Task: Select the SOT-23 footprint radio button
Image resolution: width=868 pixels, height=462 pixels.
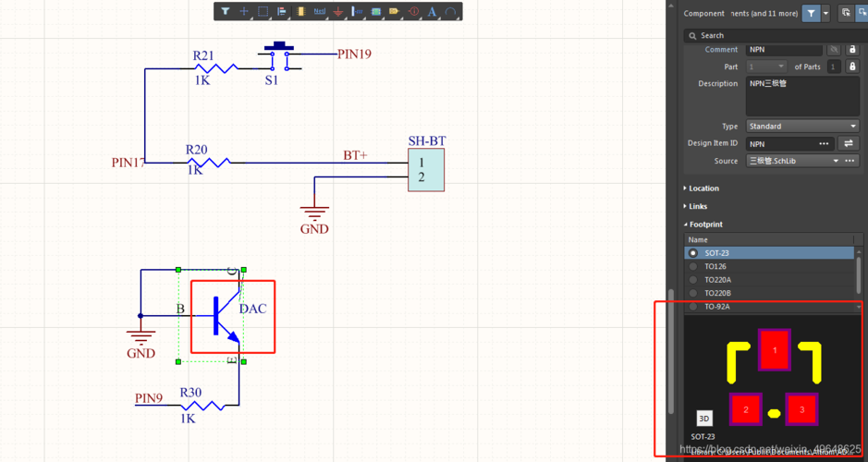Action: tap(693, 253)
